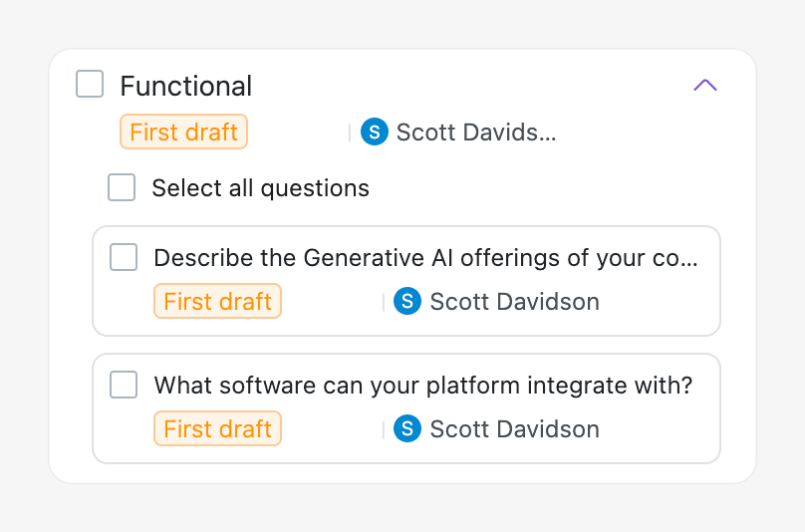Viewport: 805px width, 532px height.
Task: Open Scott Davidson assignee on Generative AI question
Action: pos(514,301)
